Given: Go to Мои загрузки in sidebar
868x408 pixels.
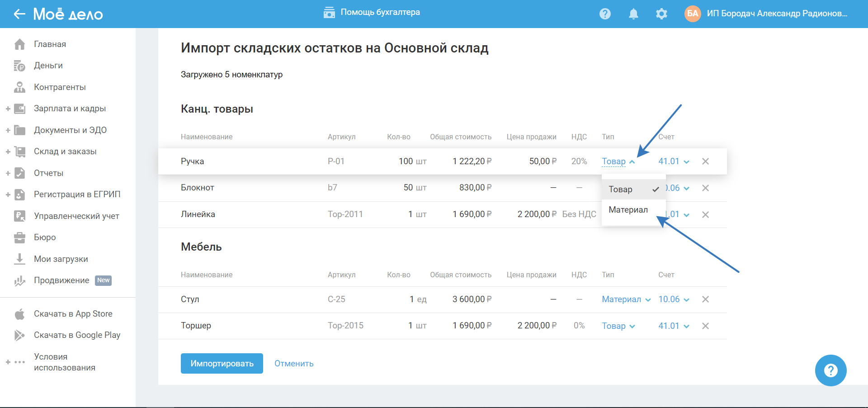Looking at the screenshot, I should click(61, 259).
